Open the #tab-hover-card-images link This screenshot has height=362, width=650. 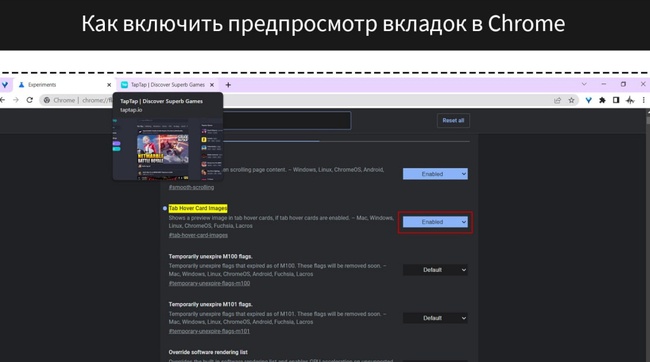(198, 235)
